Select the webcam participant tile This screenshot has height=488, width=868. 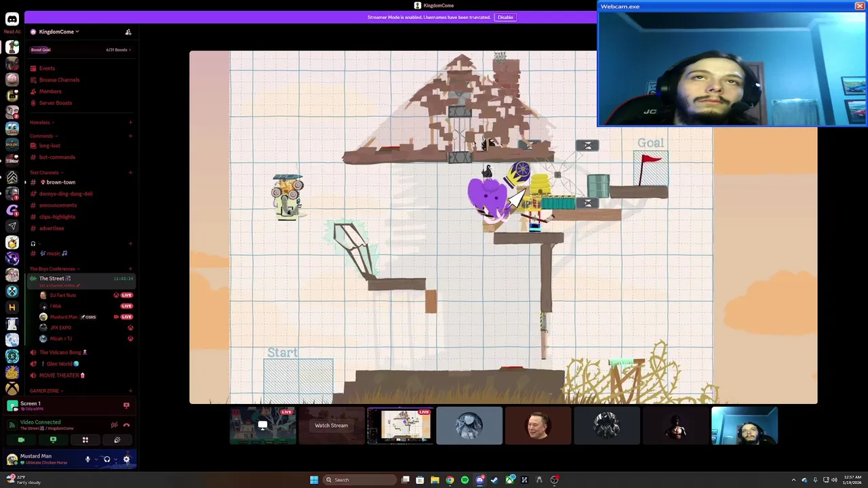pos(745,426)
